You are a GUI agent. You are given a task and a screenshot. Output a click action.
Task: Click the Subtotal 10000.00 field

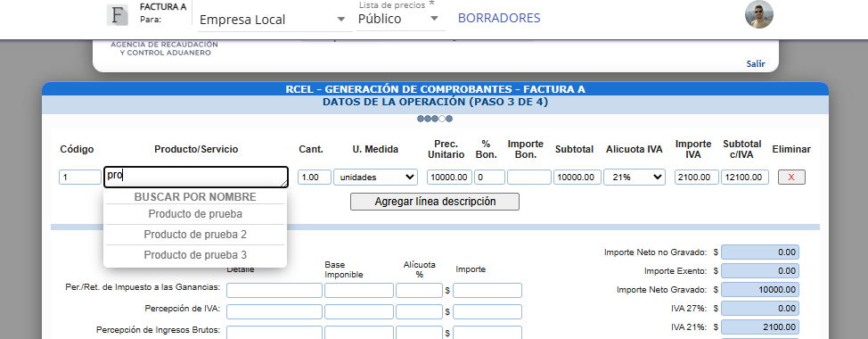[x=577, y=178]
